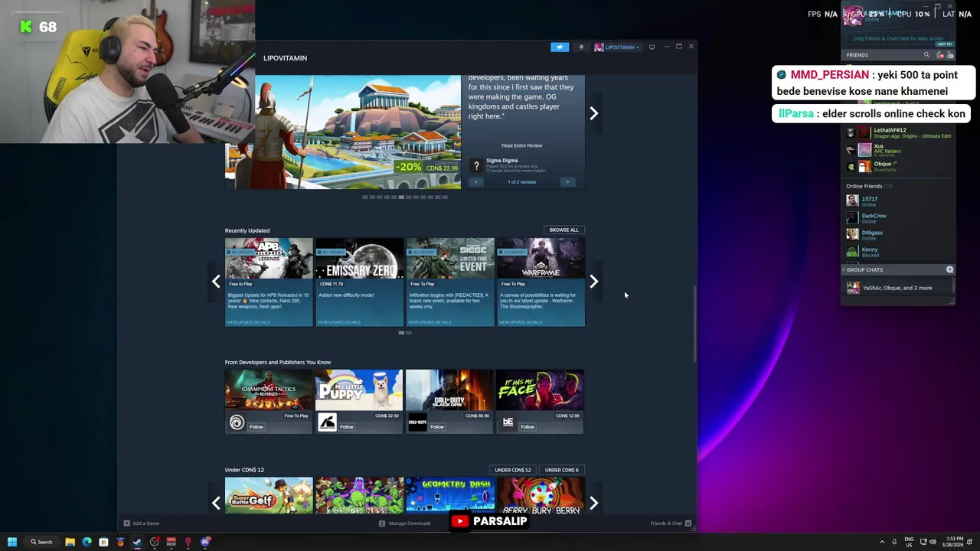980x551 pixels.
Task: Open Microsoft Edge from taskbar
Action: click(x=87, y=542)
